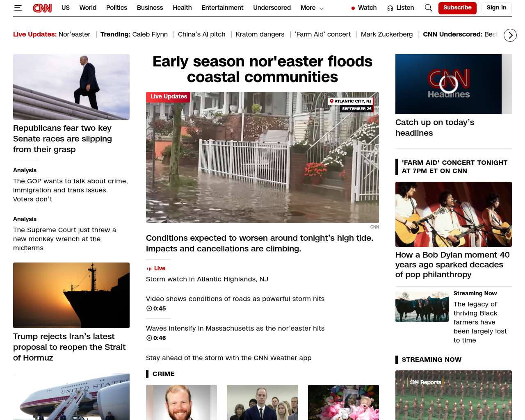
Task: Open the Politics section
Action: [116, 8]
